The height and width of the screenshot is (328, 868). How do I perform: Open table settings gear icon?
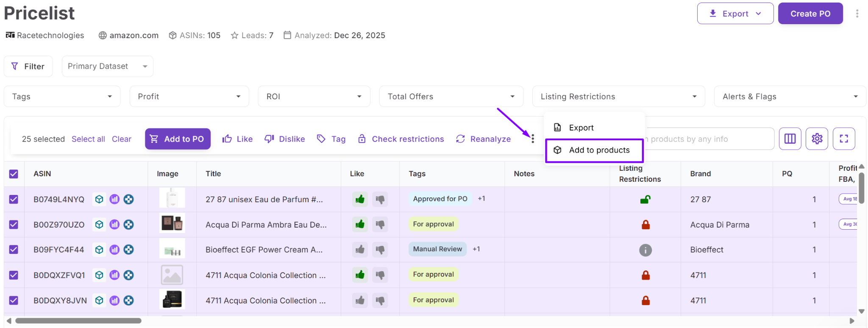[817, 139]
